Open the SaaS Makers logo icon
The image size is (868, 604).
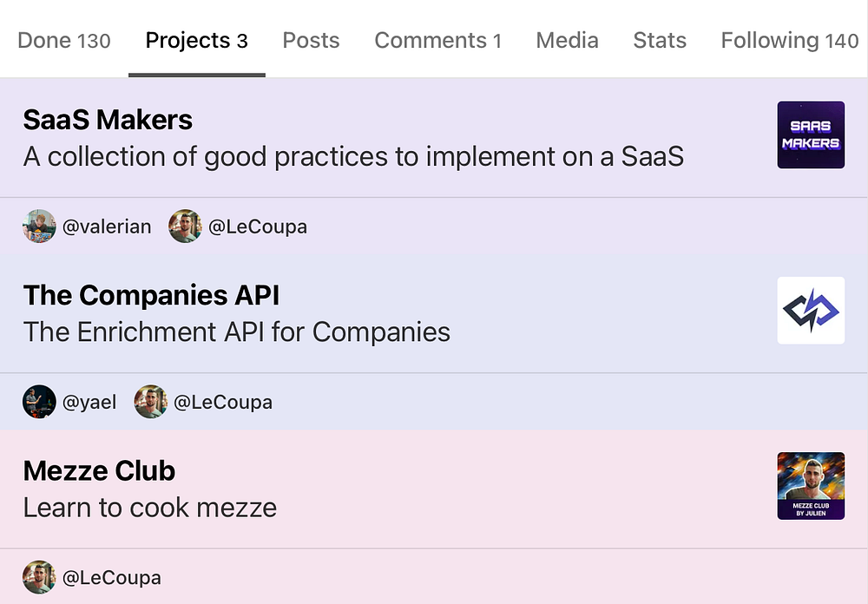pyautogui.click(x=811, y=135)
